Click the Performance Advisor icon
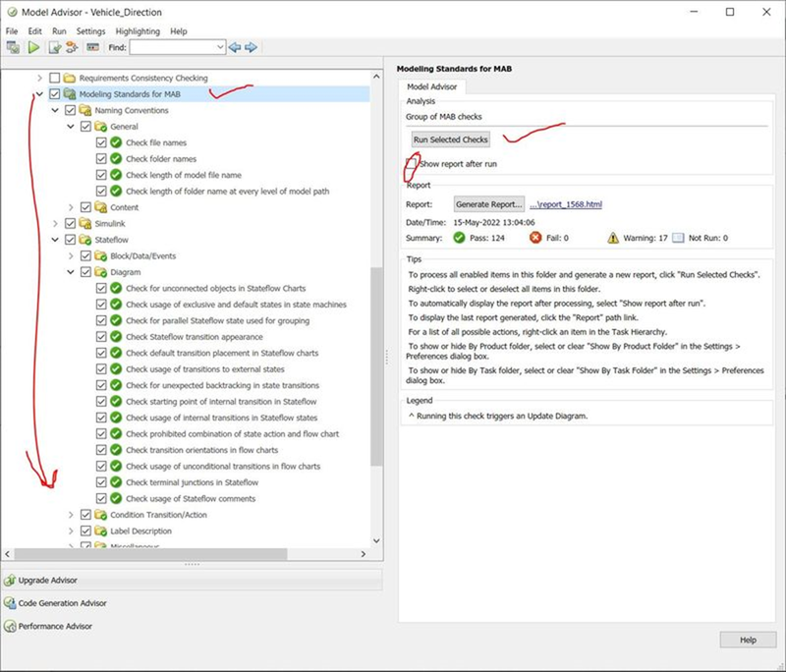Image resolution: width=786 pixels, height=672 pixels. (x=10, y=626)
